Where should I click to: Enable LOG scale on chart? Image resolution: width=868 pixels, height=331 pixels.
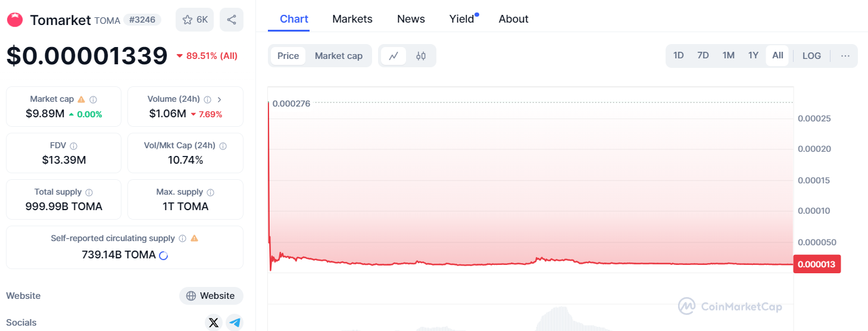tap(811, 56)
